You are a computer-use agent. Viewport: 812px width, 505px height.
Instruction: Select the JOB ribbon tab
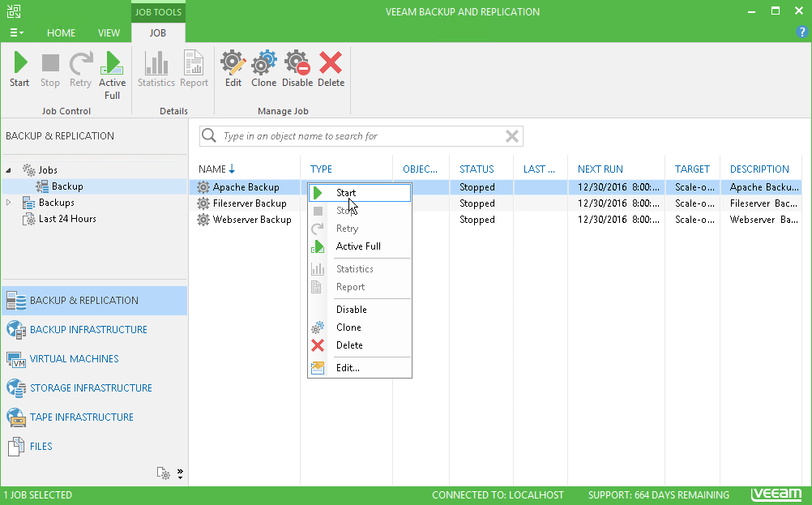[158, 32]
